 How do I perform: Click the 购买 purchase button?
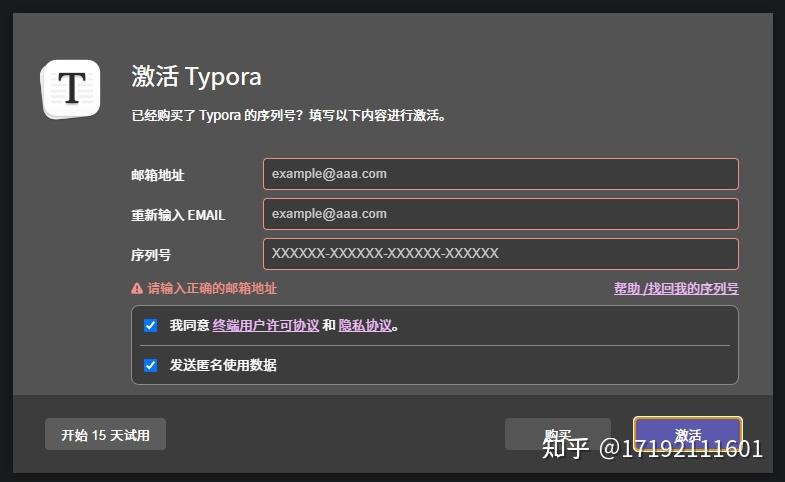558,434
